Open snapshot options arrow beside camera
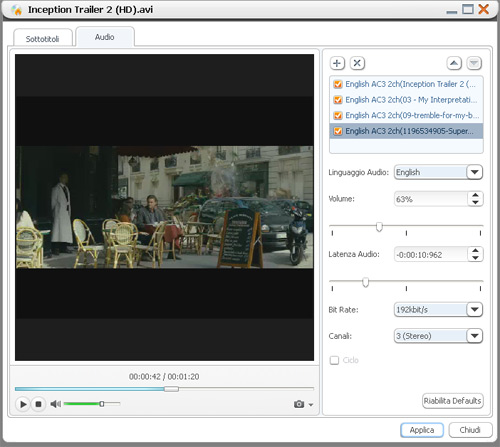 (311, 405)
